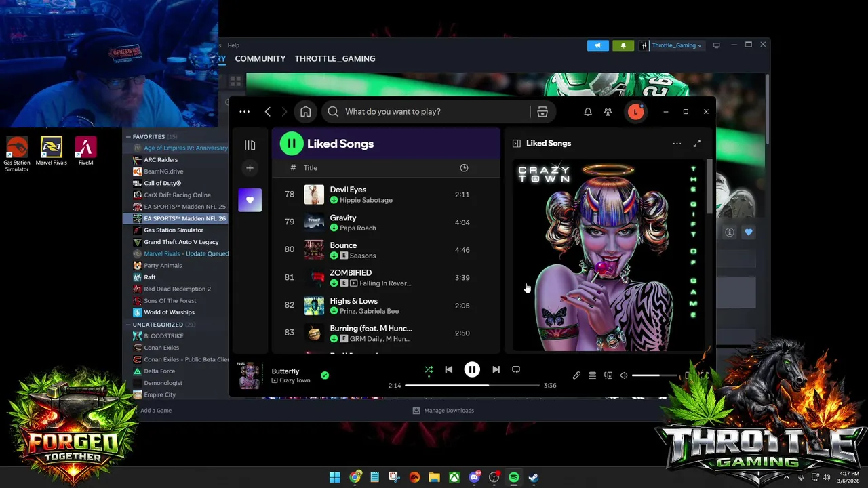Screen dimensions: 868x488
Task: Open more options in Now Playing panel
Action: (677, 144)
